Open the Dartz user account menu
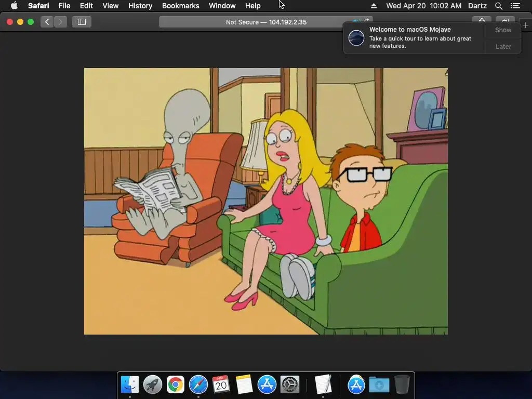The width and height of the screenshot is (532, 399). tap(477, 6)
